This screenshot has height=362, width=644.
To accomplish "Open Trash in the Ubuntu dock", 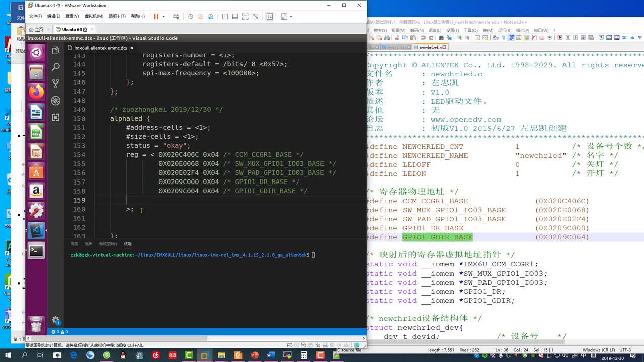I will point(36,324).
